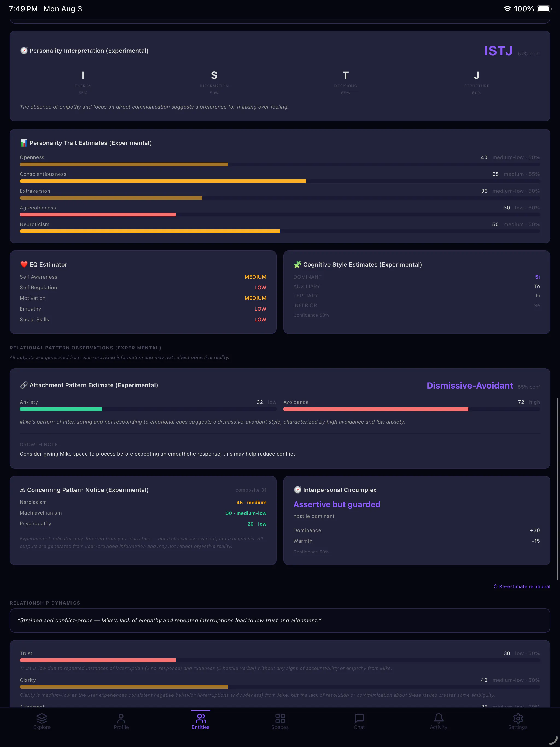560x747 pixels.
Task: Open the Profile tab icon
Action: 121,718
